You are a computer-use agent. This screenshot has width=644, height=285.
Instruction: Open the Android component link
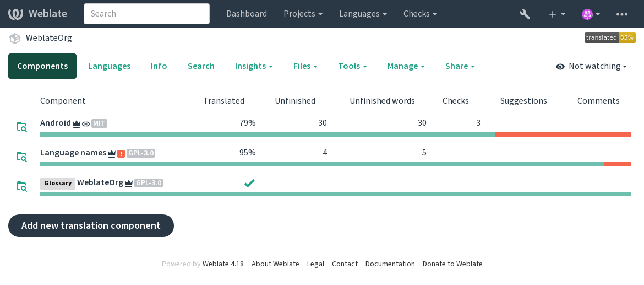pos(56,123)
